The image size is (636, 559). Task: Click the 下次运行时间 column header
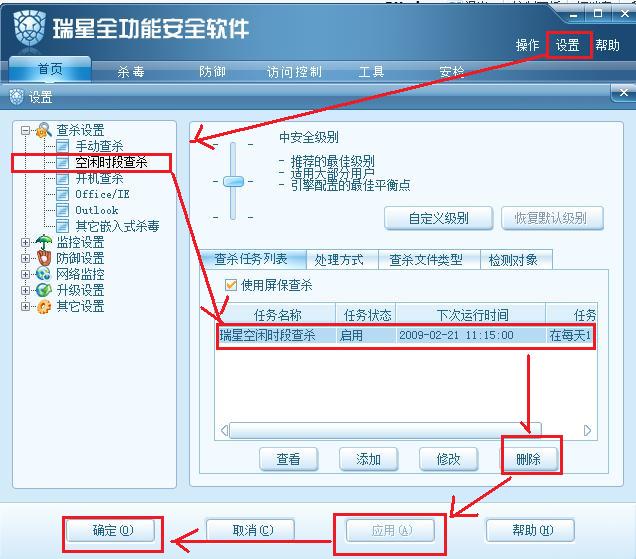pos(472,314)
